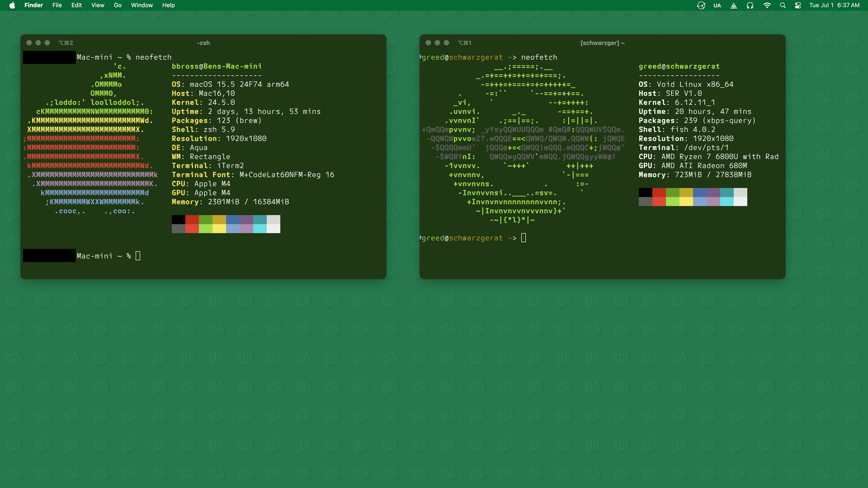Click the Uptime: 20 hours, 47 mins line

click(x=695, y=111)
